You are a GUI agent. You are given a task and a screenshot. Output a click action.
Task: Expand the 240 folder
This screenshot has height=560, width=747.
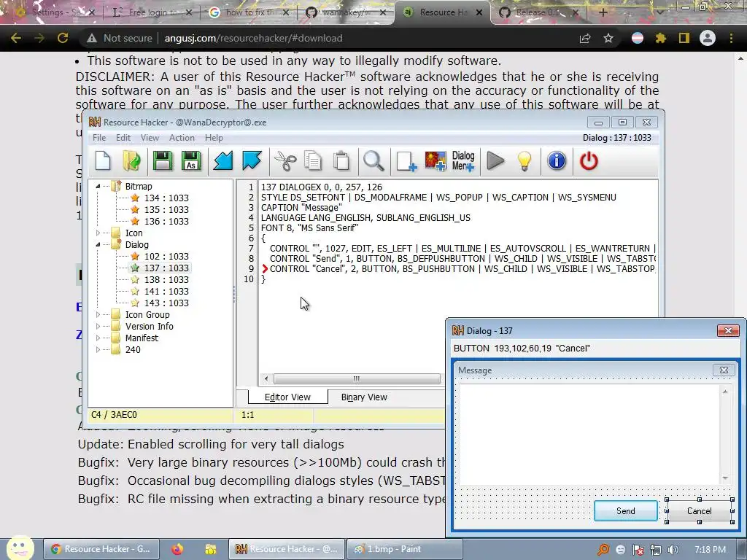click(98, 349)
